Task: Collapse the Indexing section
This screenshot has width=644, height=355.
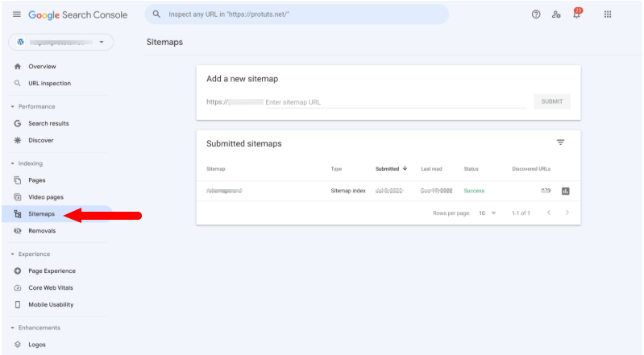Action: point(27,163)
